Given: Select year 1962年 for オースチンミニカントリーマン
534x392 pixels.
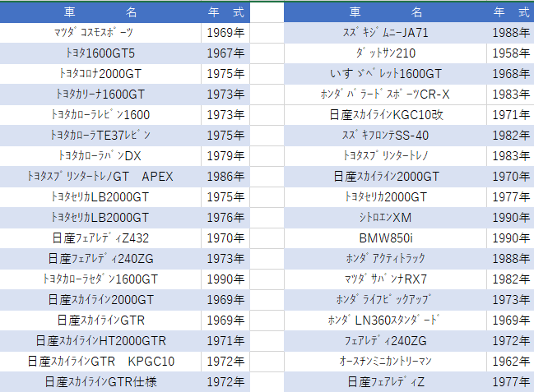Looking at the screenshot, I should [510, 362].
